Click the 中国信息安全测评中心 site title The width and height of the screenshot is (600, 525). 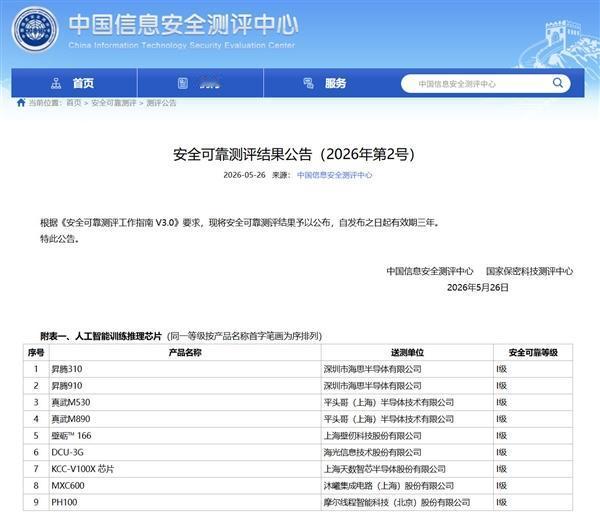(184, 24)
